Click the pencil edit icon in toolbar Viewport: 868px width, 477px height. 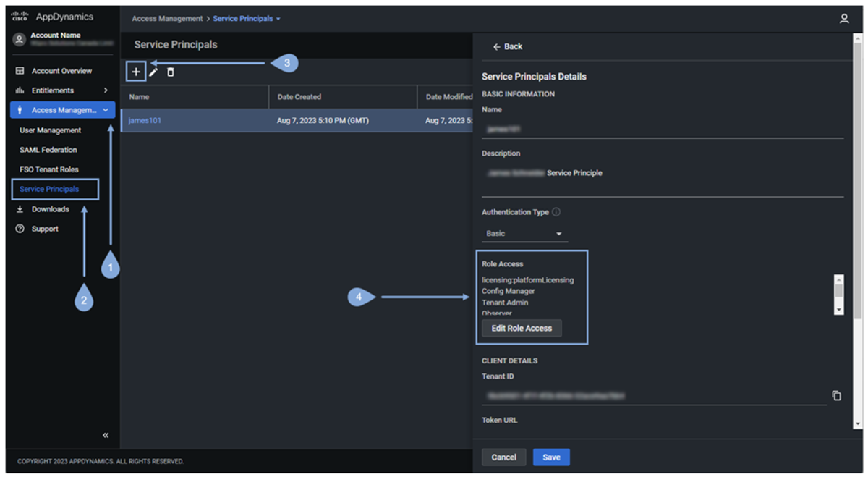[x=153, y=72]
